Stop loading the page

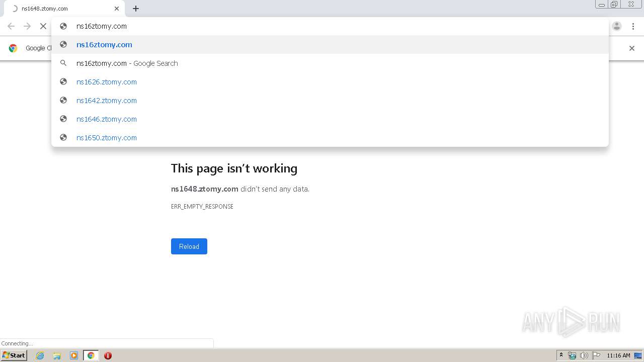click(x=43, y=26)
